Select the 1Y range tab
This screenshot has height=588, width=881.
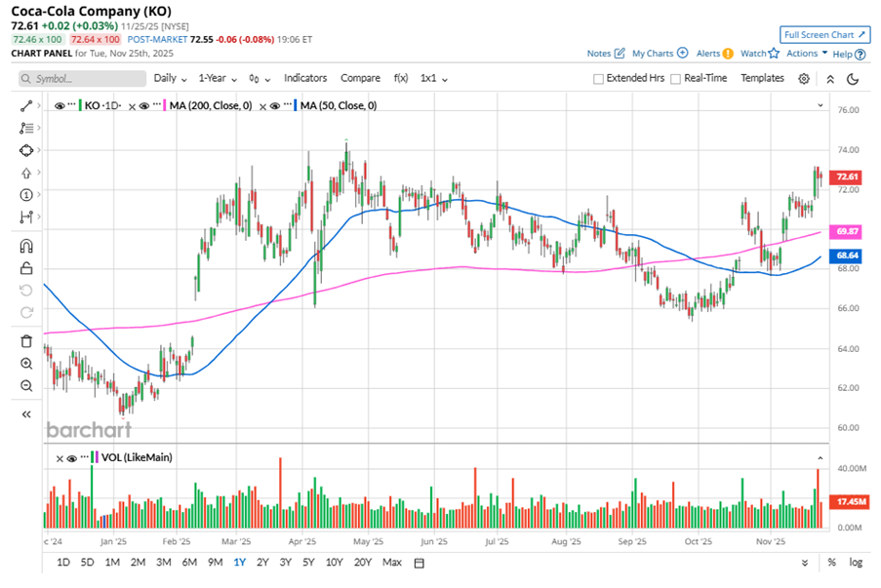coord(239,563)
